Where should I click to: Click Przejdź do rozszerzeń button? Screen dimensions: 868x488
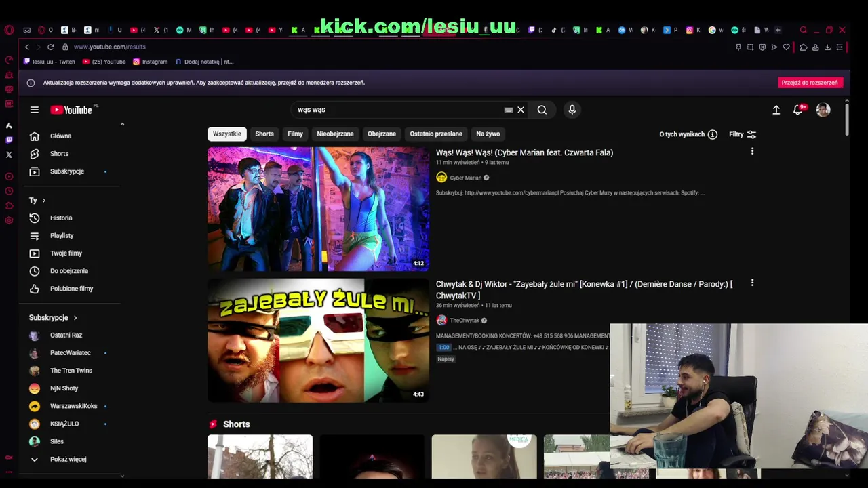(810, 83)
